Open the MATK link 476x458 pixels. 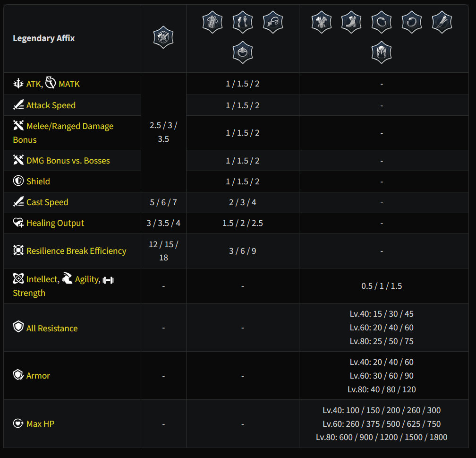[69, 84]
